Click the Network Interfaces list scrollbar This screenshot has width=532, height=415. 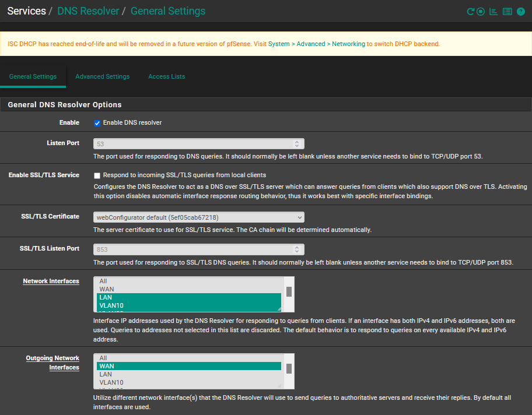point(289,291)
